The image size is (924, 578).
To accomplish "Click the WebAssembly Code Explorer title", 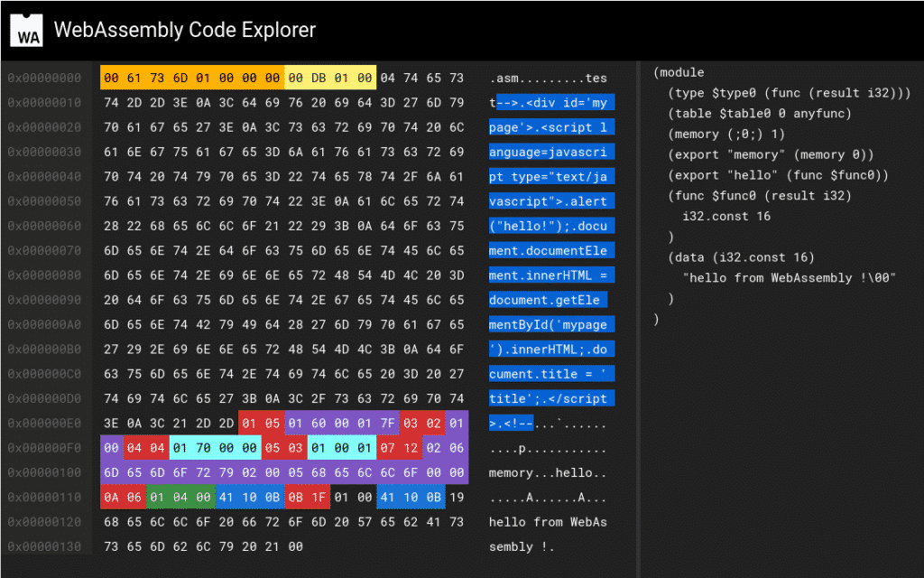I will point(184,30).
